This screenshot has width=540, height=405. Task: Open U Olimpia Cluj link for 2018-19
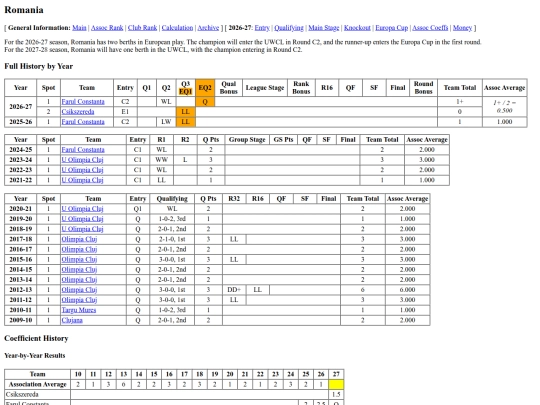pos(82,229)
